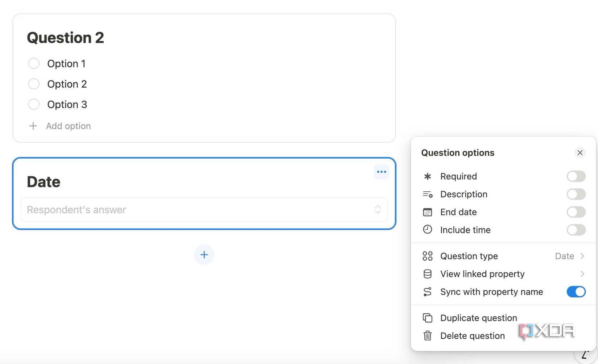The image size is (598, 364).
Task: Click the Question options panel heading
Action: point(458,153)
